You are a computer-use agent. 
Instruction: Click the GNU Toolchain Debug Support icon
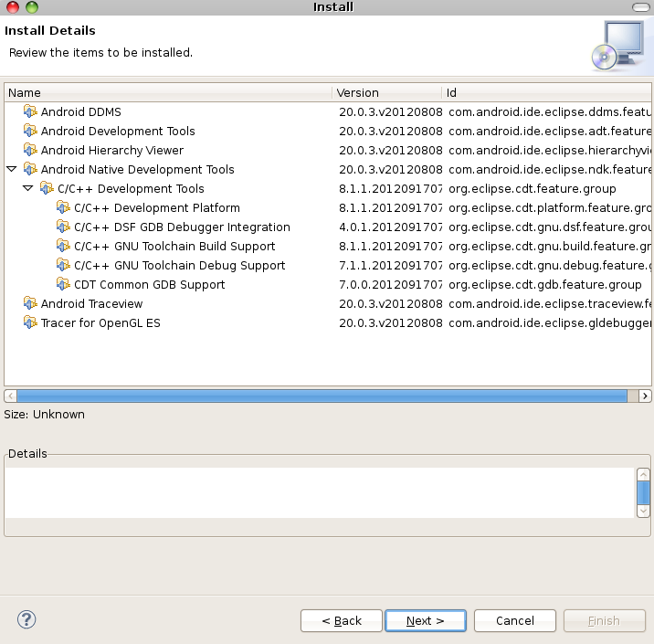63,265
